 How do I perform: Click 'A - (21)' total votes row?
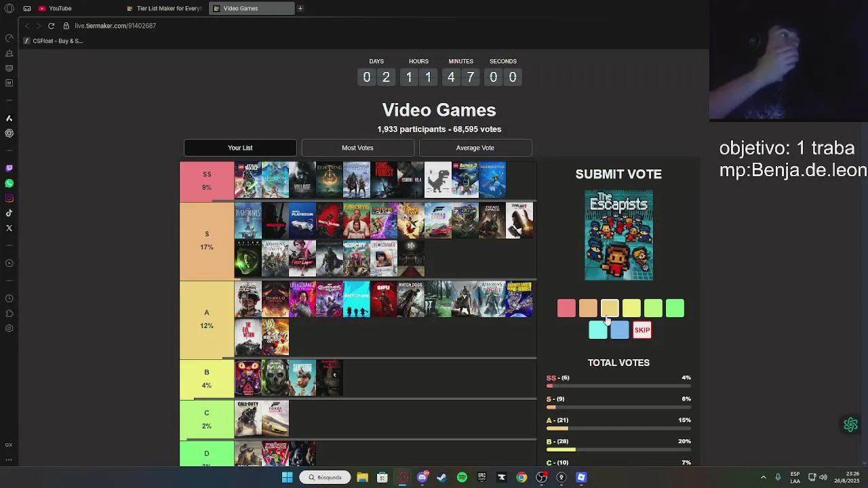(x=618, y=424)
